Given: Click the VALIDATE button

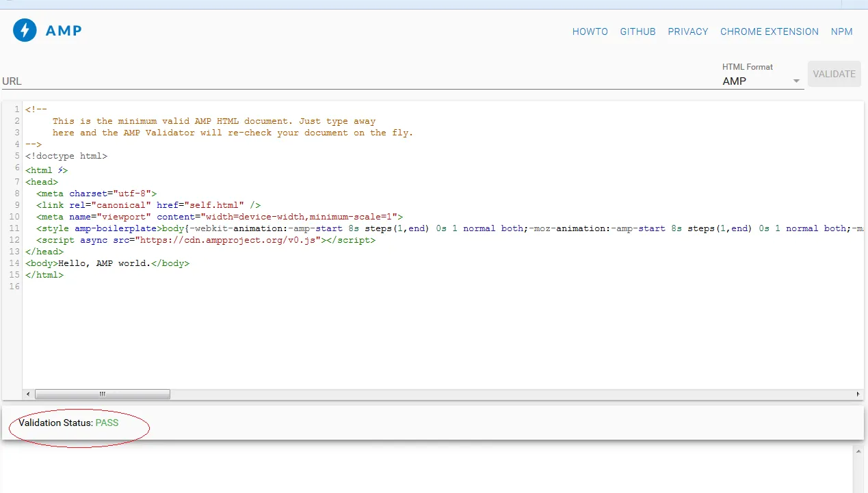Looking at the screenshot, I should coord(834,74).
